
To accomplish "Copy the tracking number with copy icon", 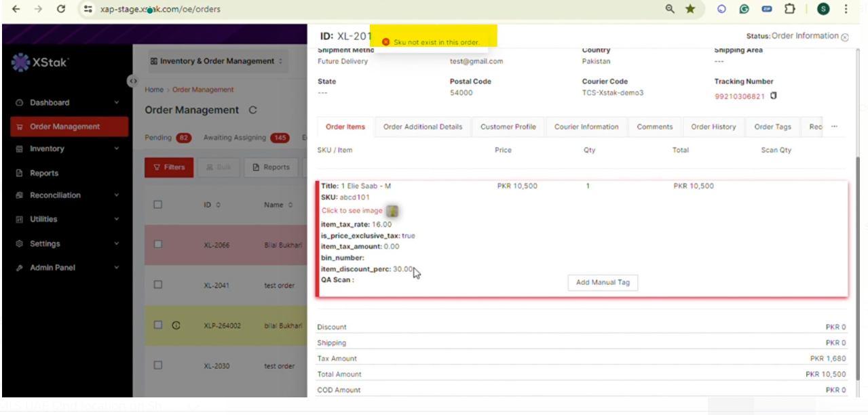I will coord(774,96).
